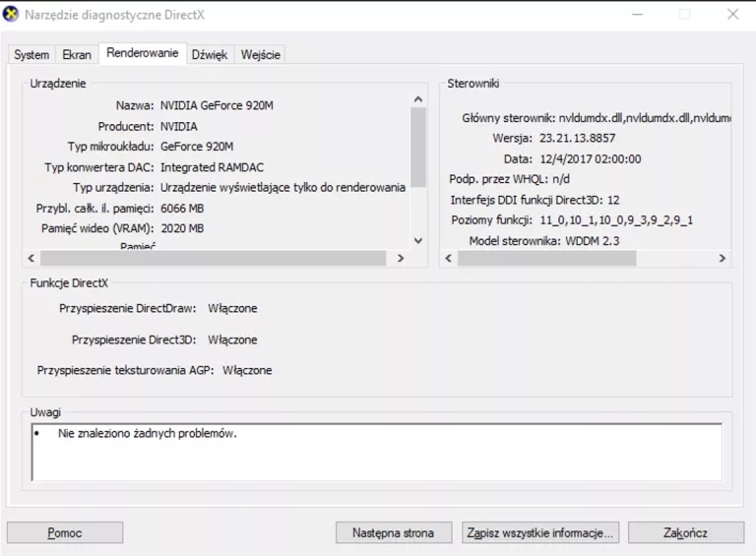Screen dimensions: 756x556
Task: Click right arrow of Sterowniki horizontal scrollbar
Action: point(722,258)
